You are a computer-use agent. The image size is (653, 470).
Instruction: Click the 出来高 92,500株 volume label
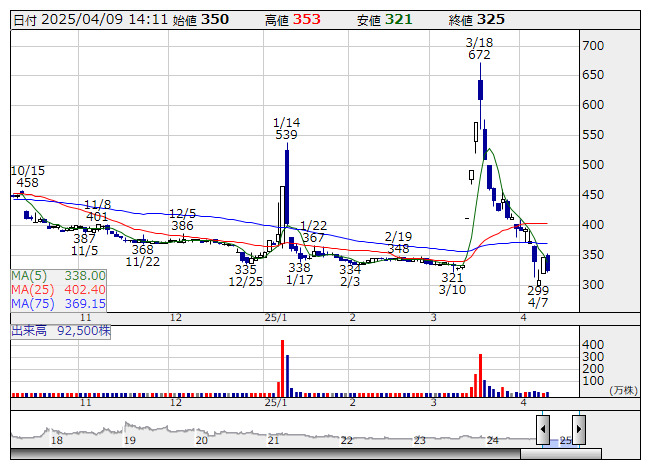60,328
